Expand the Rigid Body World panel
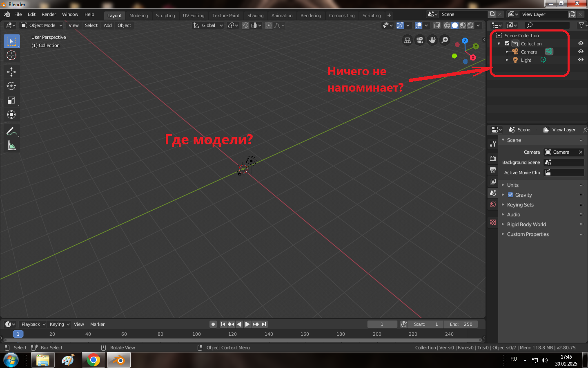The height and width of the screenshot is (368, 588). (526, 224)
